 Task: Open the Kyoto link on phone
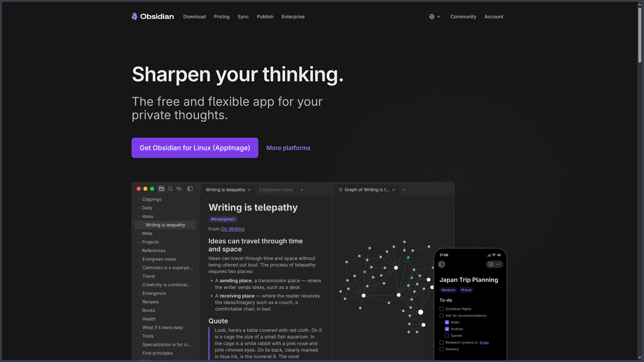tap(484, 342)
